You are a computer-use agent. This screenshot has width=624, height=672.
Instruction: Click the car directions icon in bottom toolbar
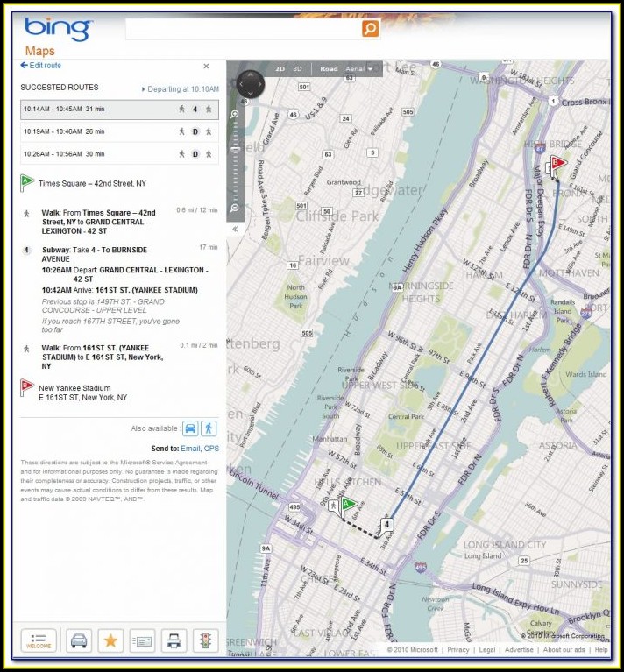[x=78, y=640]
